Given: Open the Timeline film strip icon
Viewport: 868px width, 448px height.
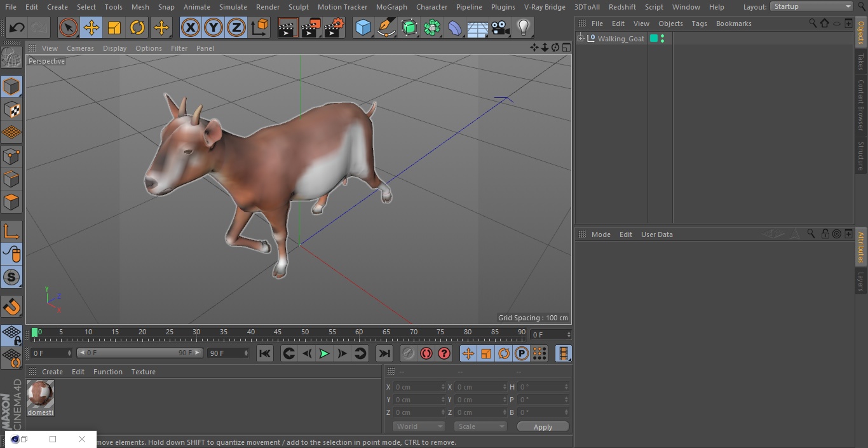Looking at the screenshot, I should click(x=563, y=353).
